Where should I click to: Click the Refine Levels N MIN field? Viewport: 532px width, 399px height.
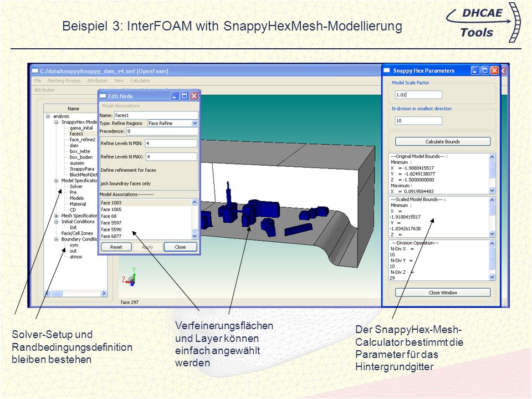[x=171, y=144]
